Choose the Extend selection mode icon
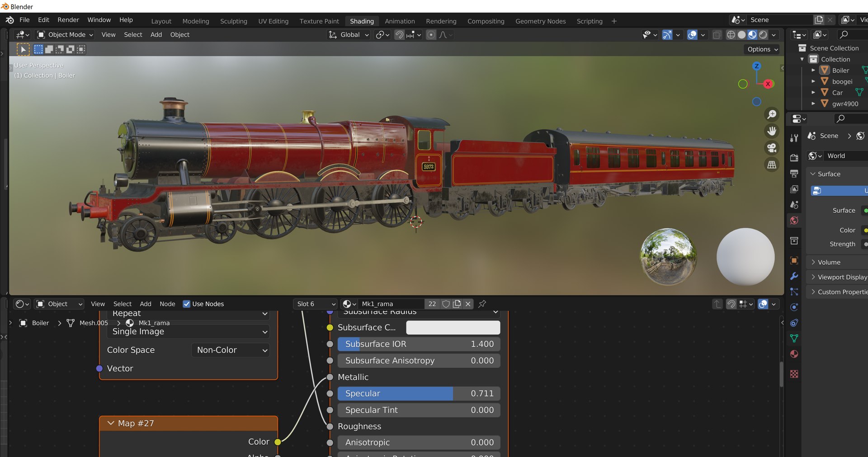Screen dimensions: 868x457 tap(49, 49)
